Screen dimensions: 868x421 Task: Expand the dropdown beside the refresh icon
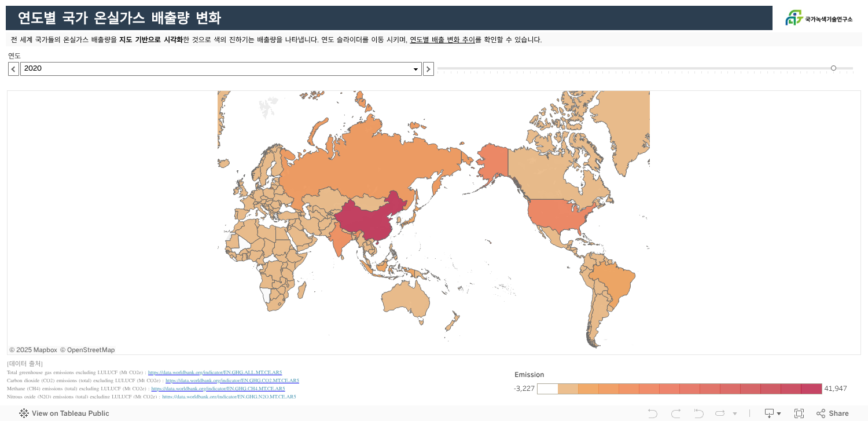735,413
